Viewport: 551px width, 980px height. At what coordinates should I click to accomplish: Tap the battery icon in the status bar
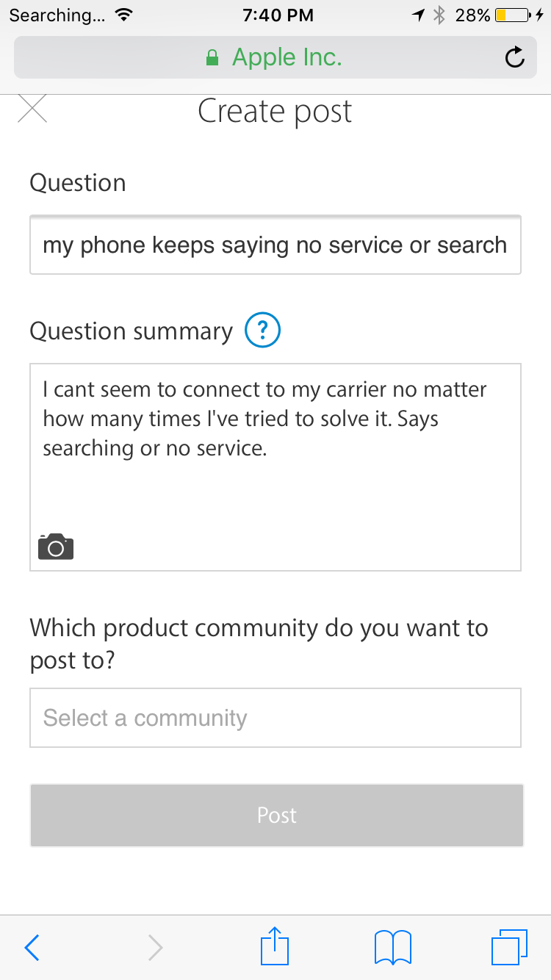[x=515, y=15]
